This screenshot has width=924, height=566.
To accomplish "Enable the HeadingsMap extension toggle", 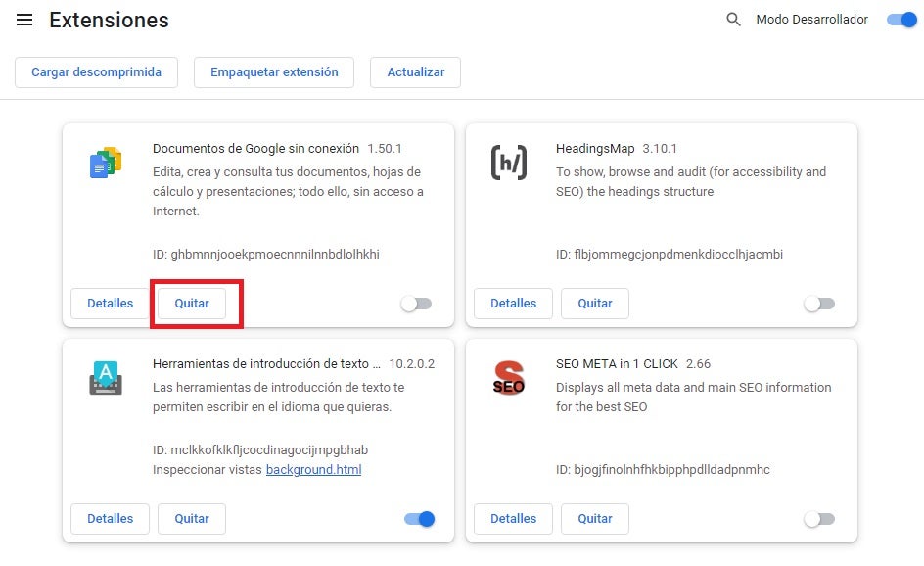I will (x=819, y=304).
